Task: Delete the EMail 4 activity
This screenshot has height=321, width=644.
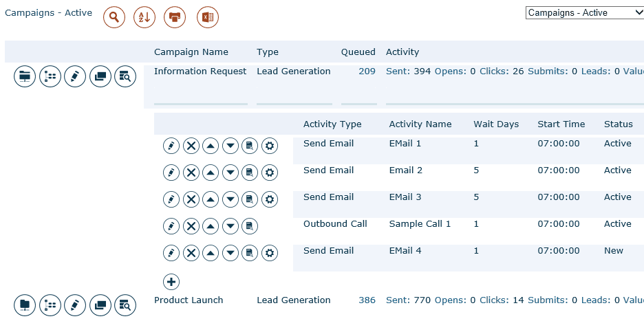Action: click(191, 253)
